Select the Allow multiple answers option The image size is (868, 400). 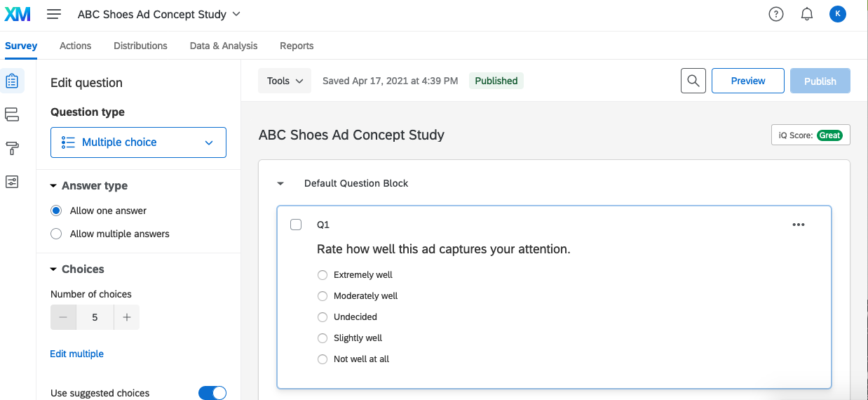click(57, 234)
